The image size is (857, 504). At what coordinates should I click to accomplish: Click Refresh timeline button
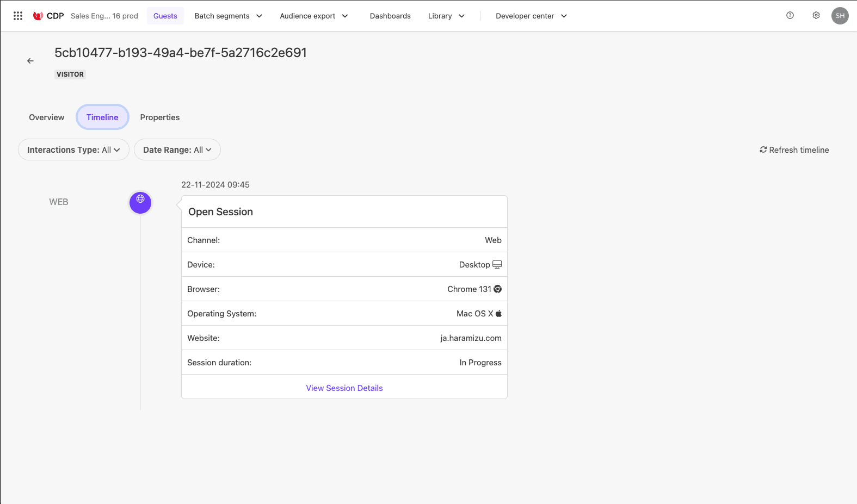[794, 150]
